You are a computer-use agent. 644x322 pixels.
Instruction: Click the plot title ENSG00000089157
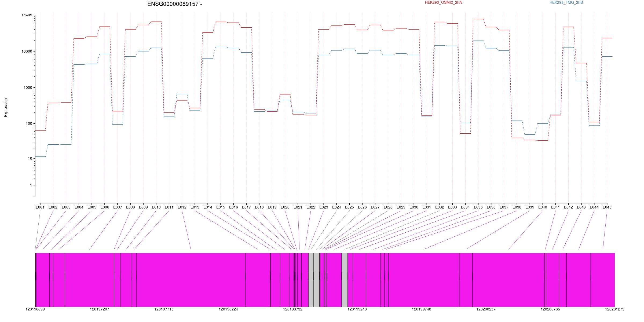pyautogui.click(x=173, y=4)
